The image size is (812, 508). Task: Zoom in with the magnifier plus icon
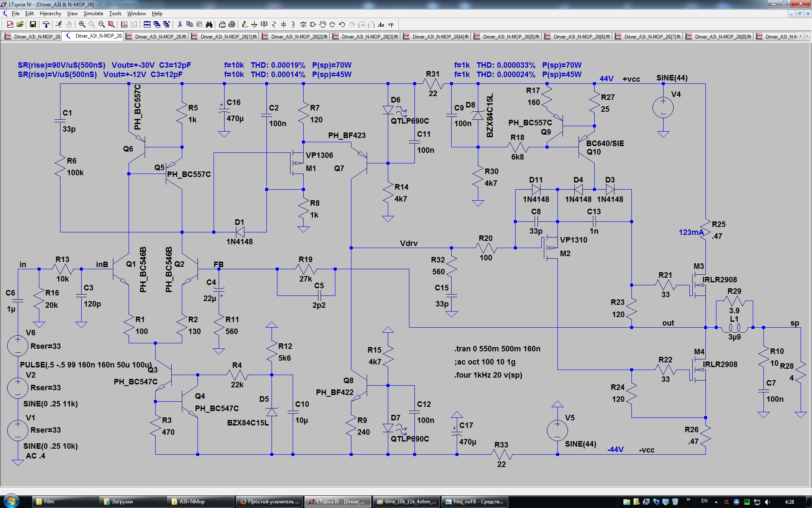(x=82, y=25)
